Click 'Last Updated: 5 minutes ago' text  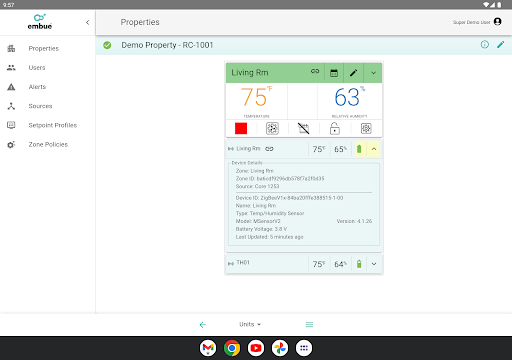point(269,237)
